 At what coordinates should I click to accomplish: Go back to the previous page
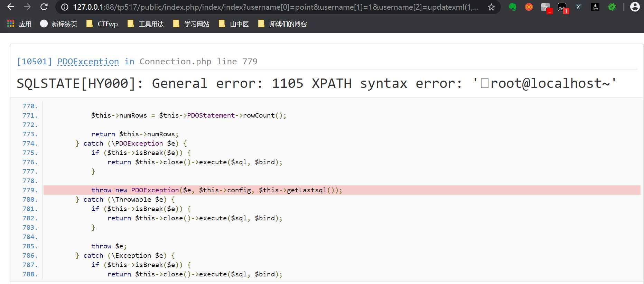(11, 7)
